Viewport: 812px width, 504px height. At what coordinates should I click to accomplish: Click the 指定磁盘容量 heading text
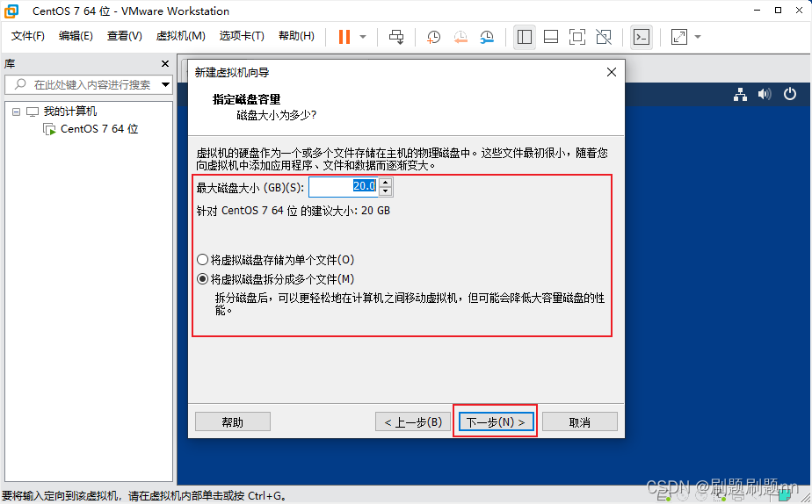pyautogui.click(x=246, y=99)
